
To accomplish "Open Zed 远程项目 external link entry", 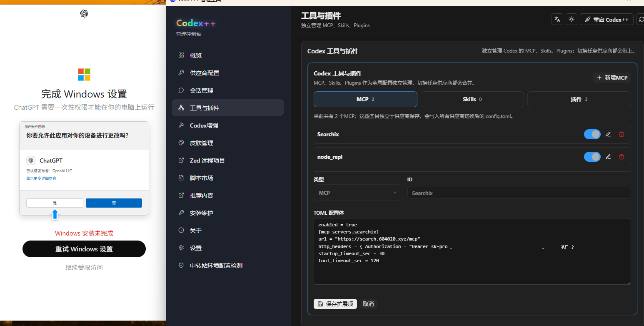I will click(227, 160).
